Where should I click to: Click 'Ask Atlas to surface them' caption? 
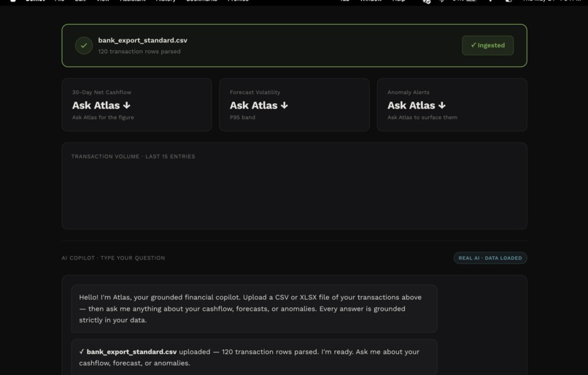pyautogui.click(x=422, y=117)
